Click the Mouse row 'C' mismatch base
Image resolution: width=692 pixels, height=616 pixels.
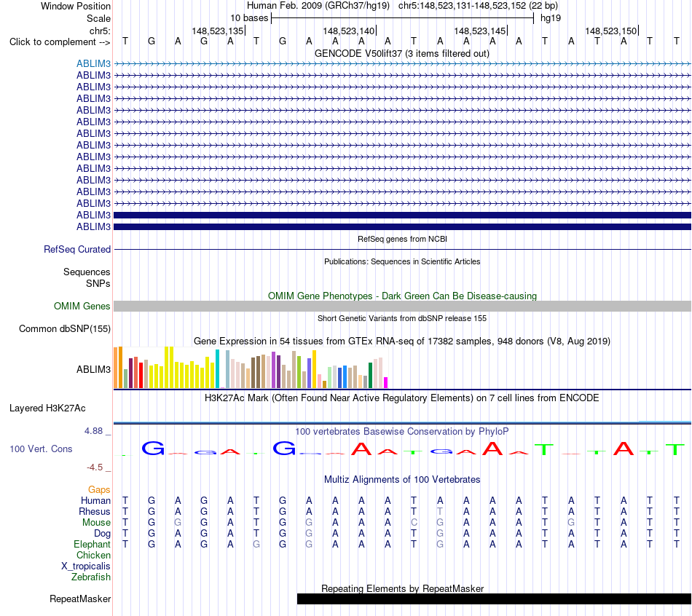(414, 523)
